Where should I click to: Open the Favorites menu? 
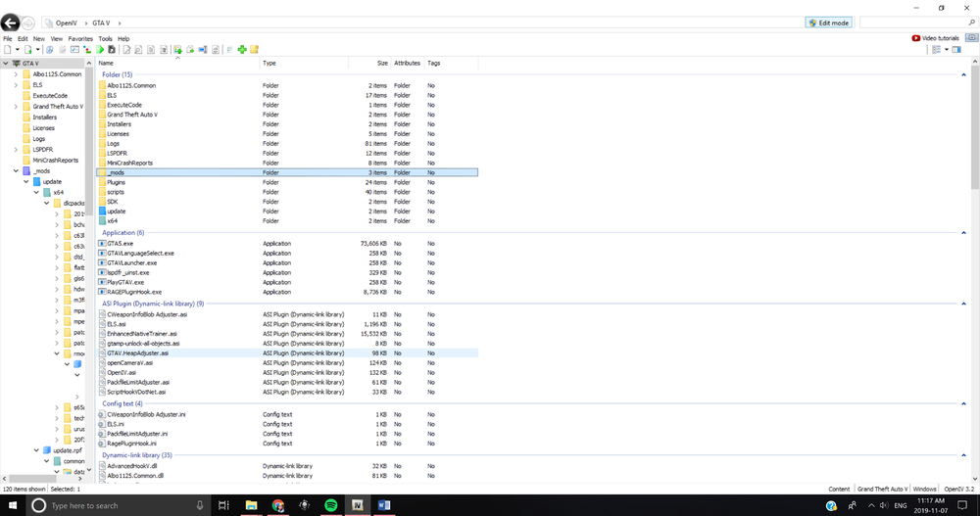[x=80, y=39]
